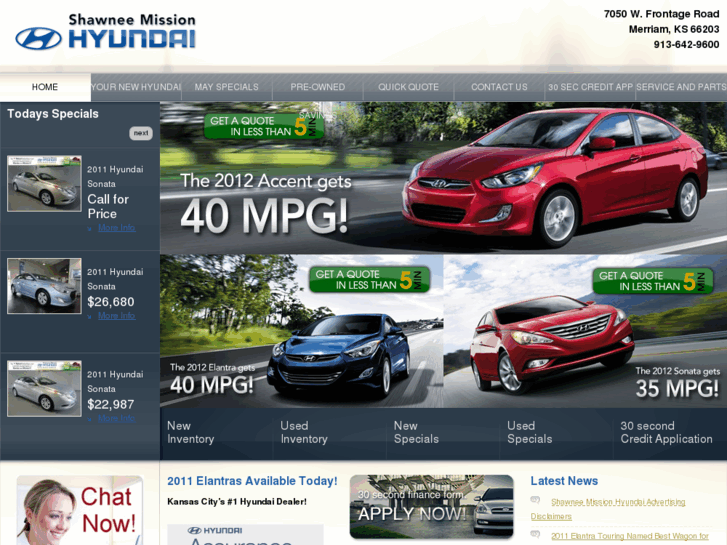Click Get a Quote badge on Sonata banner
Image resolution: width=727 pixels, height=545 pixels.
653,281
